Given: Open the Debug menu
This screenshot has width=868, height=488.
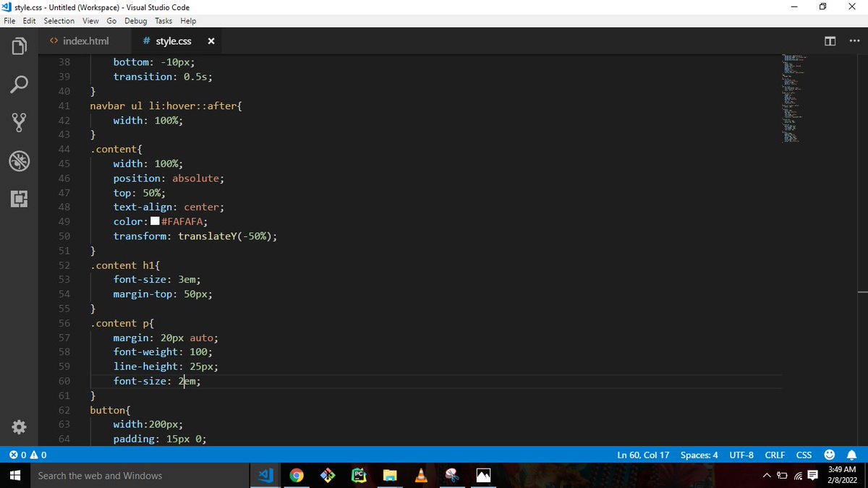Looking at the screenshot, I should tap(135, 21).
